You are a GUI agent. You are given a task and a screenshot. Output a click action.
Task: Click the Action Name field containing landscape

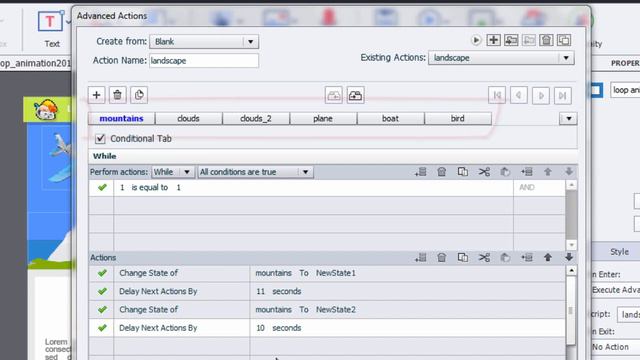pyautogui.click(x=204, y=61)
